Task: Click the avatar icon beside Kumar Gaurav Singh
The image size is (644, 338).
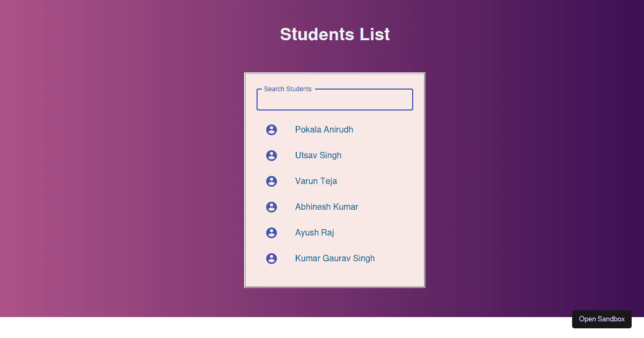Action: click(x=272, y=258)
